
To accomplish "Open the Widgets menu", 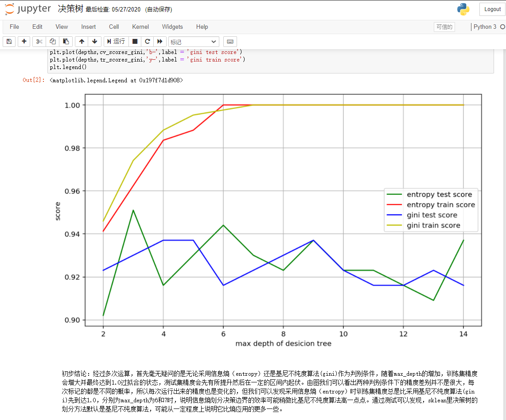I will (172, 27).
